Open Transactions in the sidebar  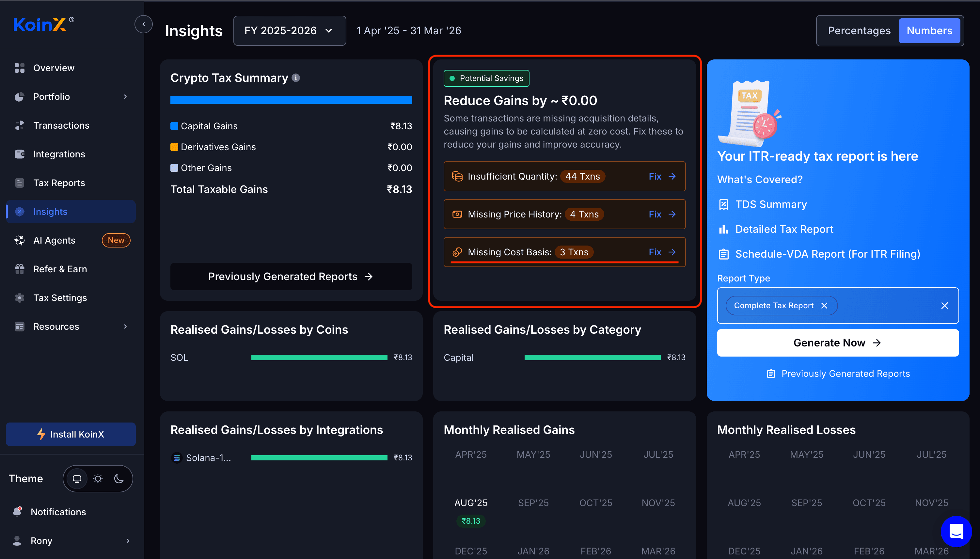(x=71, y=125)
